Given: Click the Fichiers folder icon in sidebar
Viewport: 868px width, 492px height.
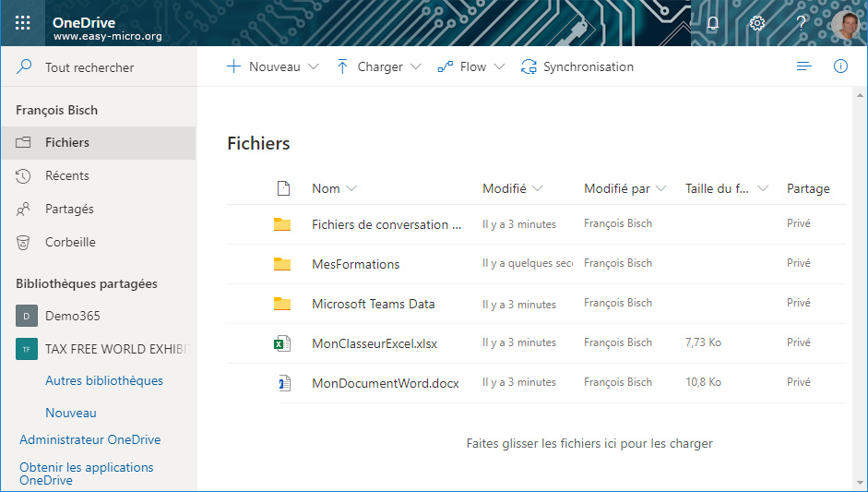Looking at the screenshot, I should click(x=23, y=142).
